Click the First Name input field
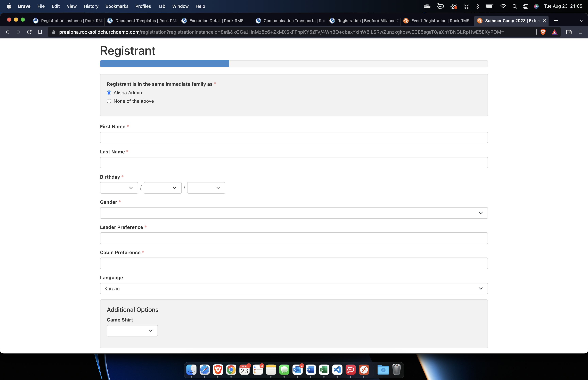 [x=294, y=137]
